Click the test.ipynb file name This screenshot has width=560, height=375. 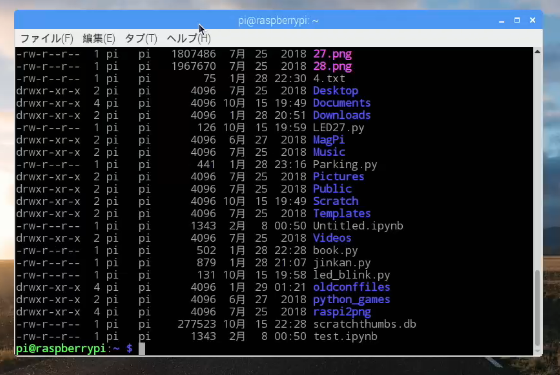point(345,336)
